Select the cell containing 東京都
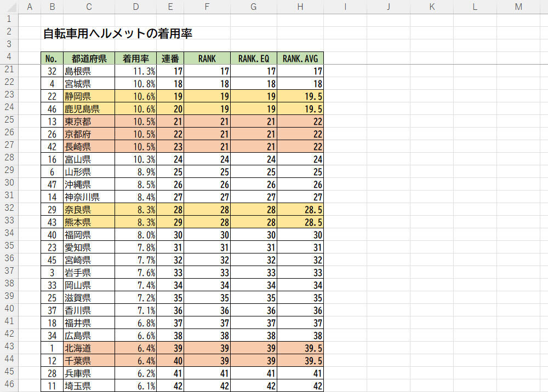548x392 pixels. 89,122
